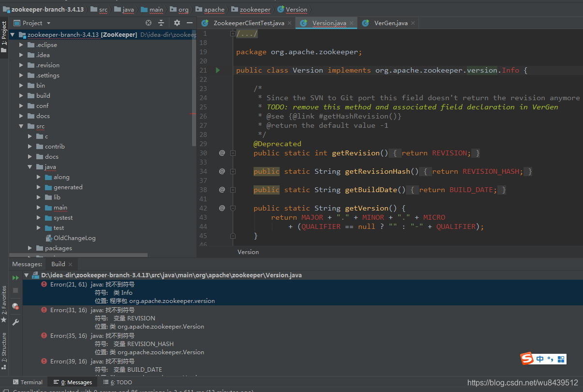Screen dimensions: 583x392
Task: Expand the build folder
Action: coord(21,96)
